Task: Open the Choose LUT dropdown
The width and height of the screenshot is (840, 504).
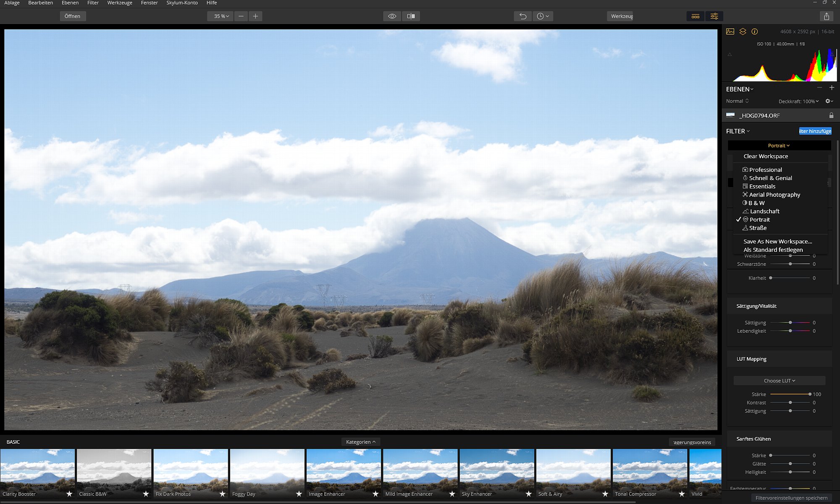Action: coord(780,381)
